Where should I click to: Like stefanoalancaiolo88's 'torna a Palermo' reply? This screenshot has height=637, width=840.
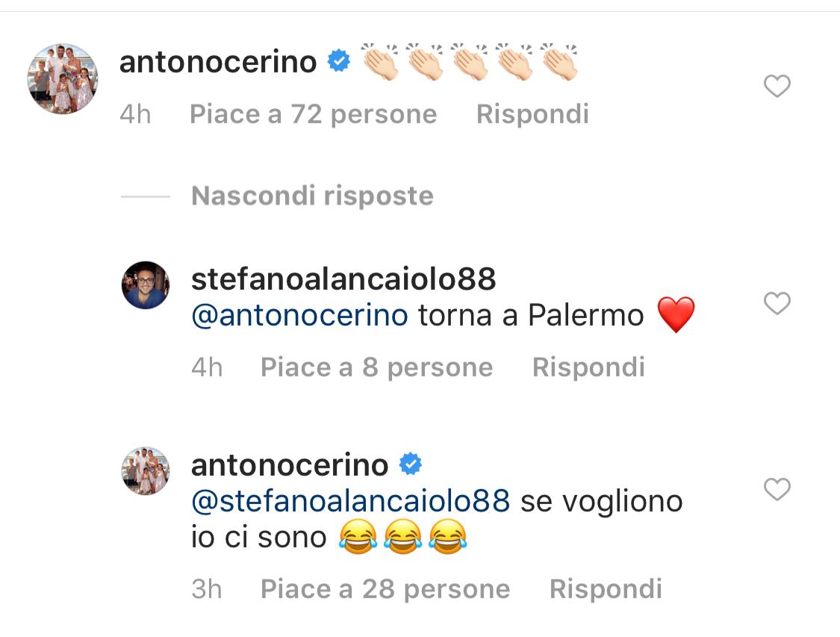click(777, 303)
